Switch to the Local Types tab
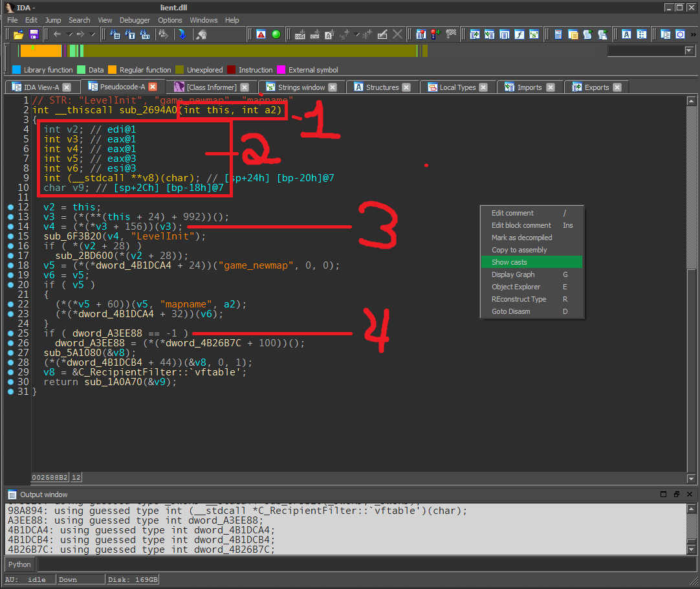The height and width of the screenshot is (589, 700). click(x=457, y=87)
